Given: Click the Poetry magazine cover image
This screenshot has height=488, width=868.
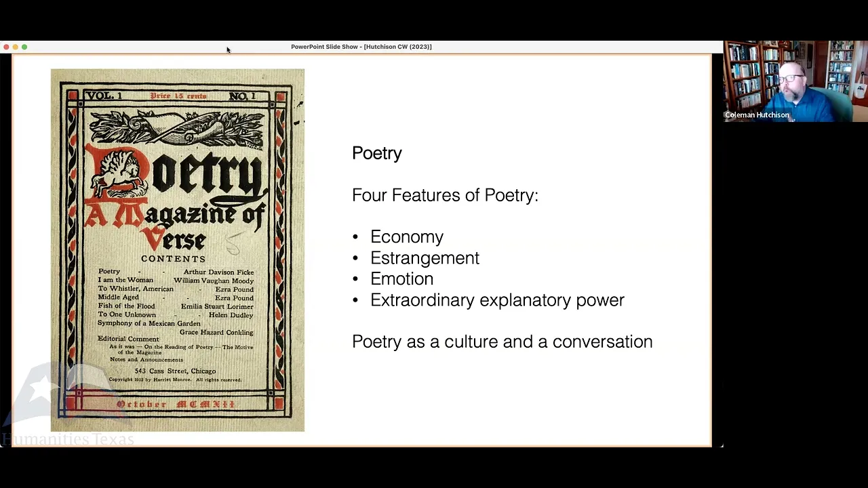Looking at the screenshot, I should coord(178,250).
